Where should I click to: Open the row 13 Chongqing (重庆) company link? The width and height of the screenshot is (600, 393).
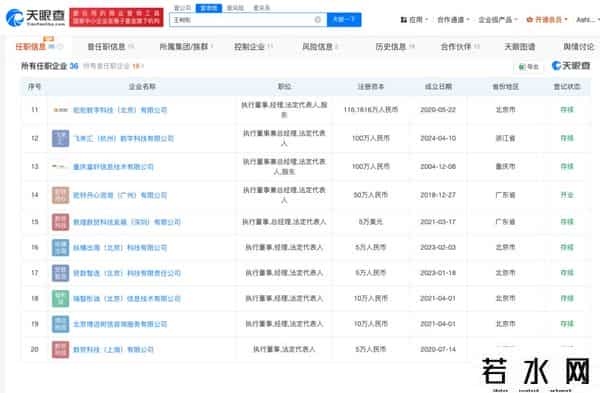(x=113, y=166)
